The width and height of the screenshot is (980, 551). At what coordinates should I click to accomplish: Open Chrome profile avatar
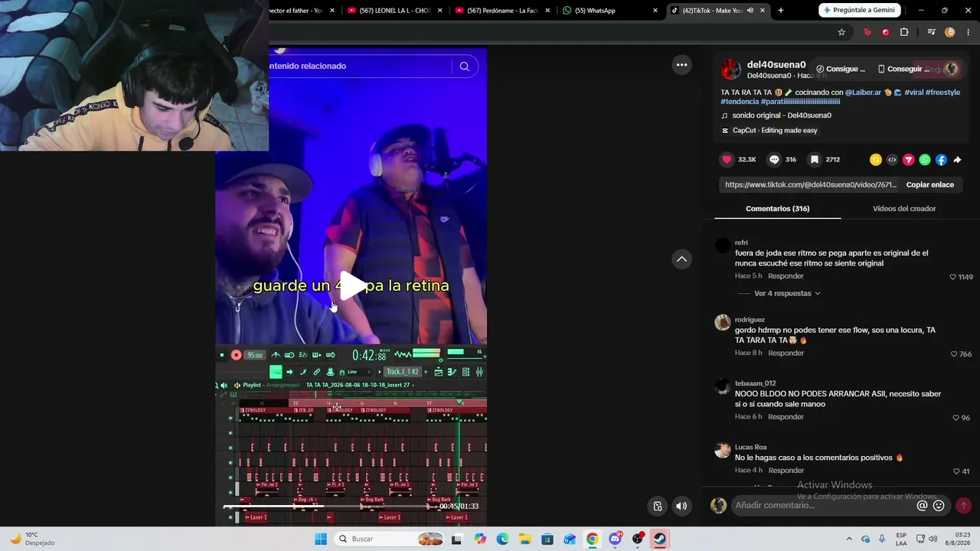point(950,32)
